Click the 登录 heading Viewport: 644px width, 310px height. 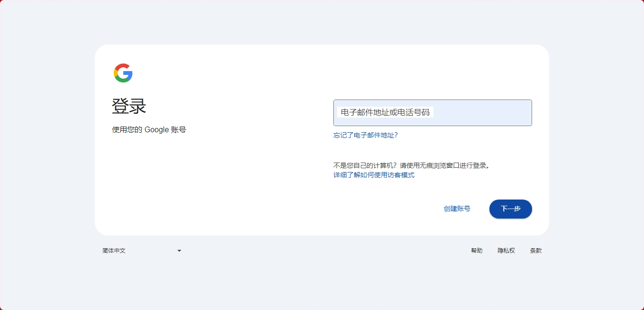click(129, 106)
